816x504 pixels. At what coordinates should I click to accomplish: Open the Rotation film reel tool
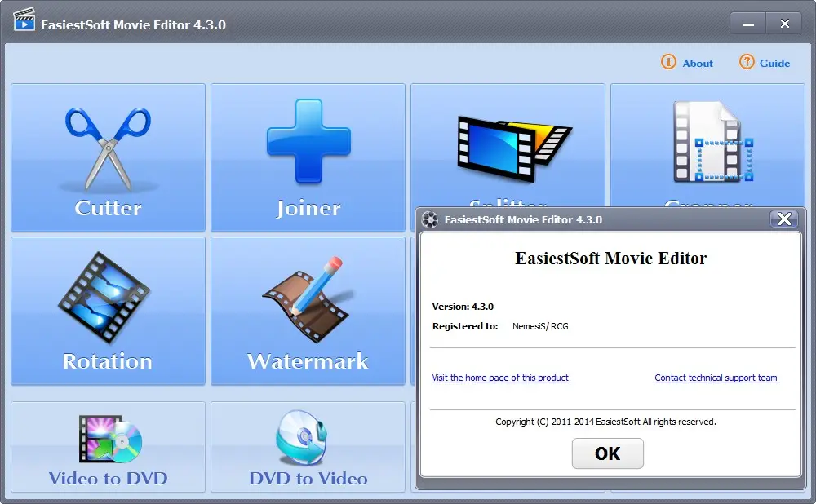(x=108, y=311)
